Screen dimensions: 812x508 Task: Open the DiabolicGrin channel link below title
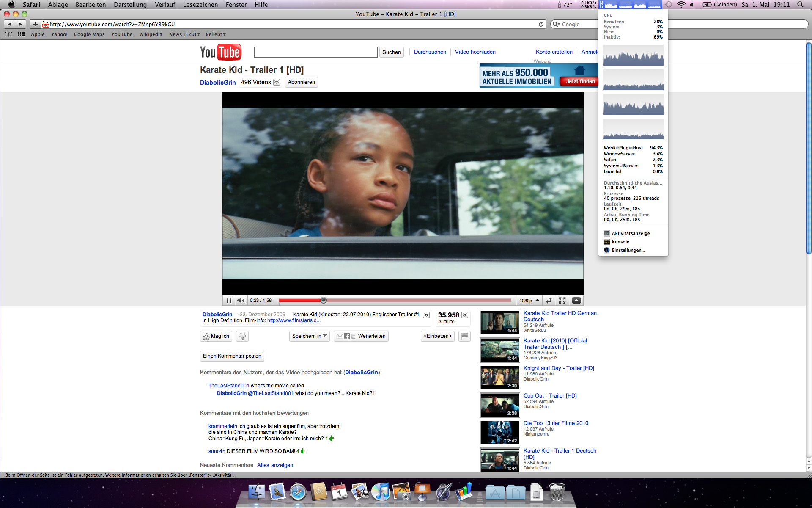tap(218, 83)
